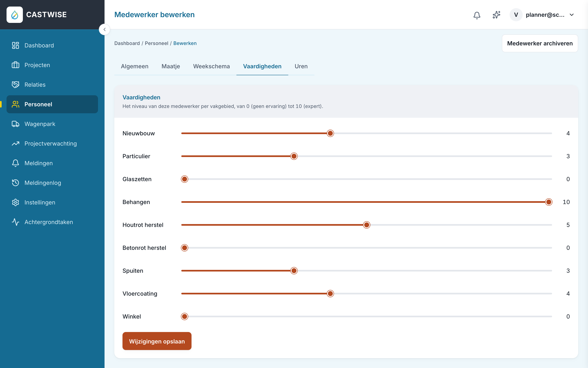The height and width of the screenshot is (368, 588).
Task: Click the Projectverwachting trend icon
Action: pos(16,144)
